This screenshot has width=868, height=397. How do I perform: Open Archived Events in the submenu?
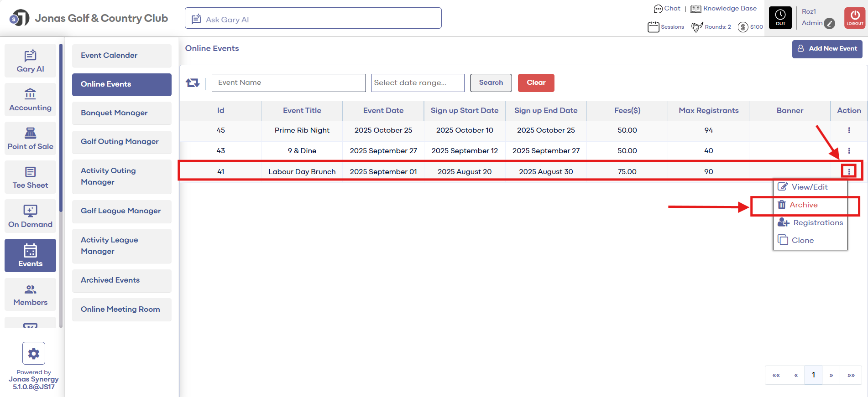tap(122, 280)
